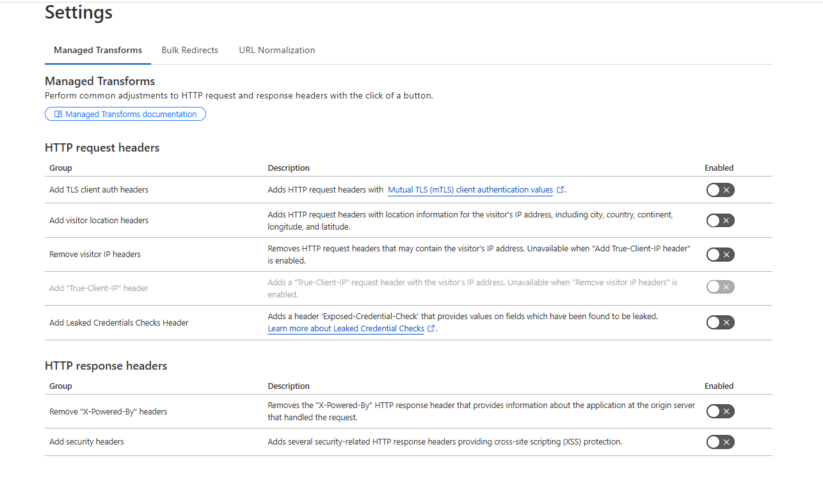Click external link icon after Mutual TLS link
823x504 pixels.
(x=561, y=190)
